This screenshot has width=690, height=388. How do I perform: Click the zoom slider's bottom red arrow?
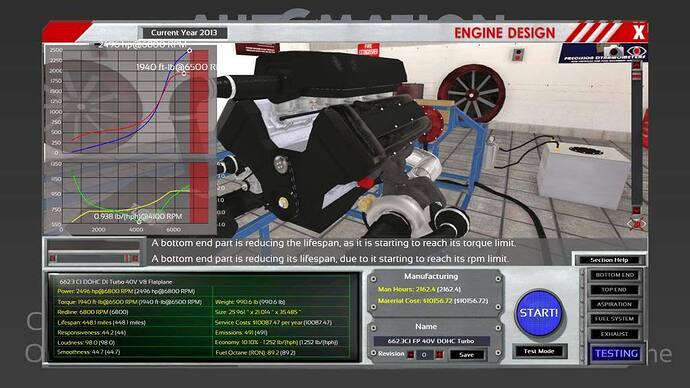pyautogui.click(x=636, y=210)
